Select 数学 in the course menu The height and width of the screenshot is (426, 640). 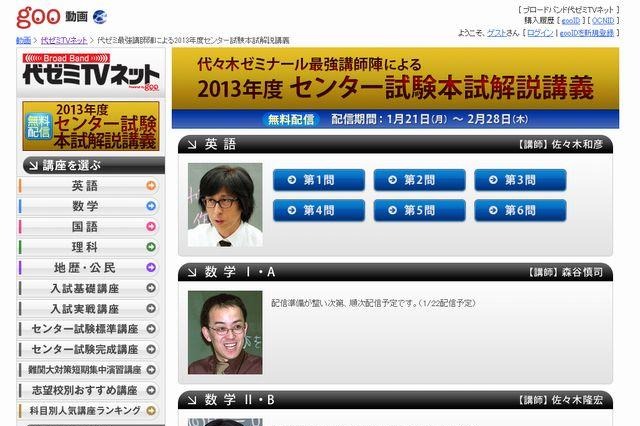click(x=88, y=206)
